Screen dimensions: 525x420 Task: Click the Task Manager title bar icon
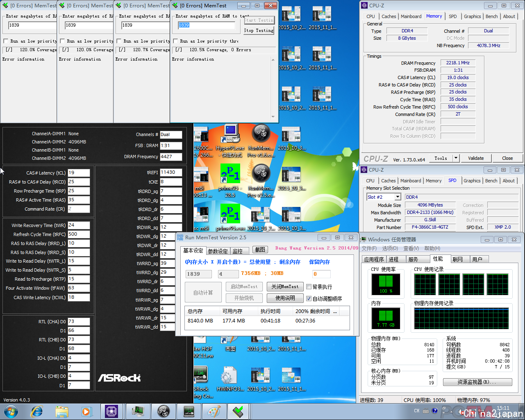pyautogui.click(x=363, y=239)
